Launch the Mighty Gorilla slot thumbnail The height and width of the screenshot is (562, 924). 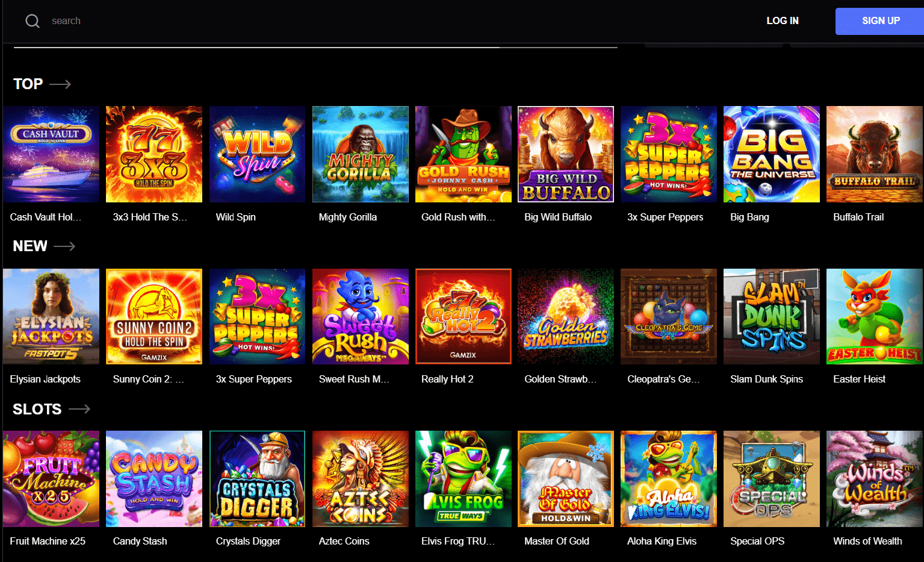tap(361, 154)
